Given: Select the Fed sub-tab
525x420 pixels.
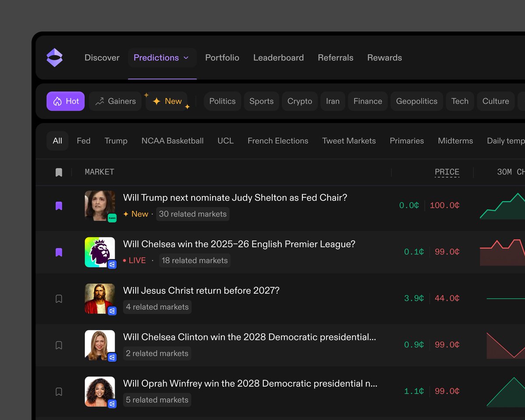Looking at the screenshot, I should point(84,141).
